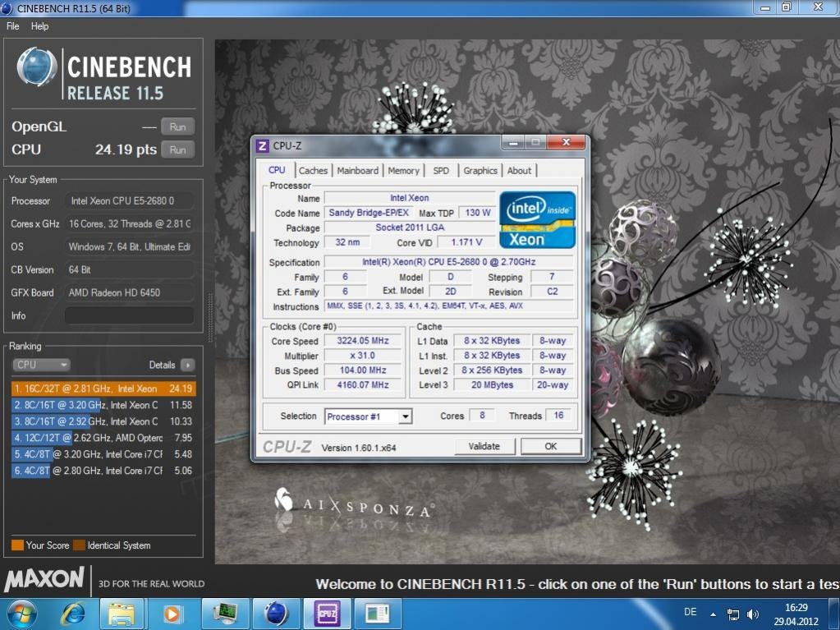Click the CPU-Z title bar Z icon
Screen dimensions: 840x630
(x=263, y=145)
